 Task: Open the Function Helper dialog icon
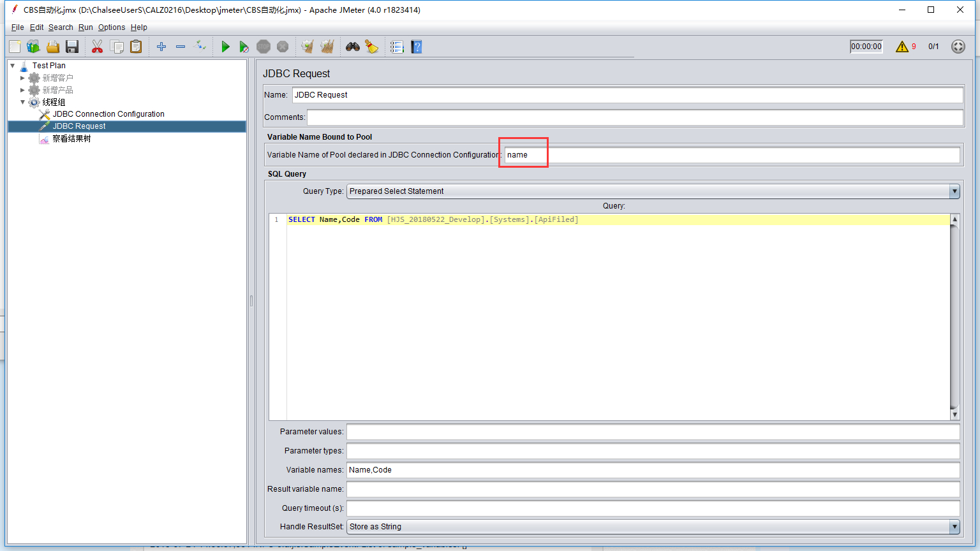click(397, 47)
